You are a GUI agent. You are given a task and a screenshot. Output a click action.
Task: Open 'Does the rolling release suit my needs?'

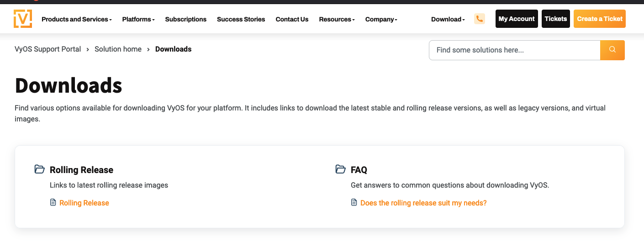click(423, 203)
